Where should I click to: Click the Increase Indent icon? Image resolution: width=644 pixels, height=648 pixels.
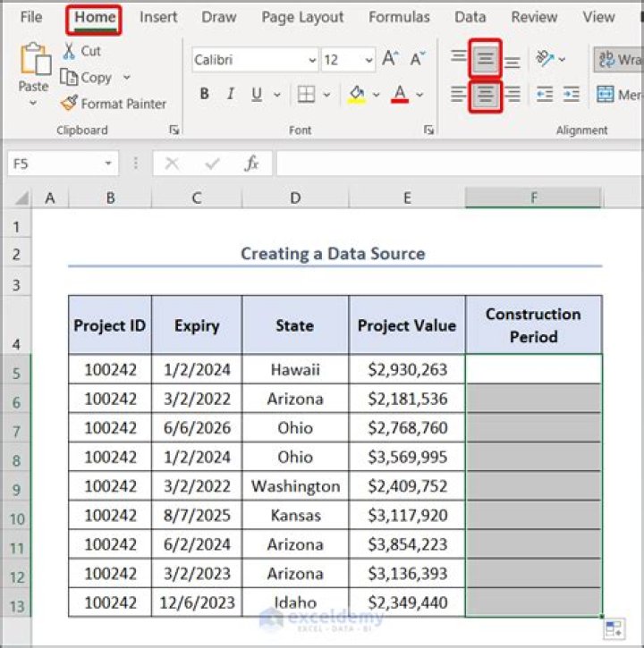coord(572,95)
